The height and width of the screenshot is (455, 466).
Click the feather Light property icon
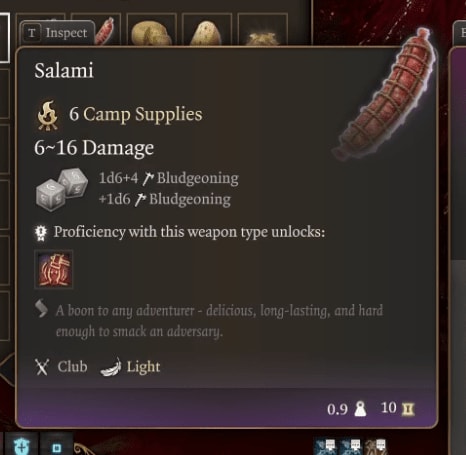(111, 367)
